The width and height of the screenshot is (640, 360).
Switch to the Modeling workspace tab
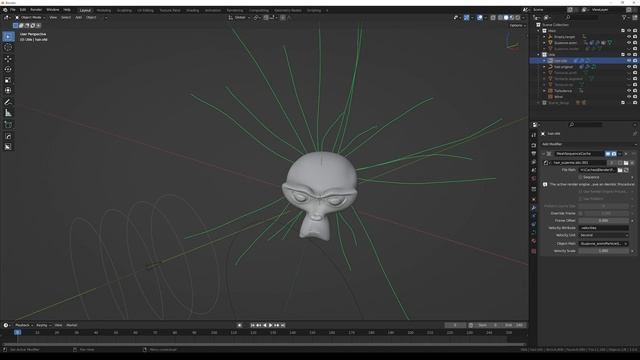click(x=104, y=10)
